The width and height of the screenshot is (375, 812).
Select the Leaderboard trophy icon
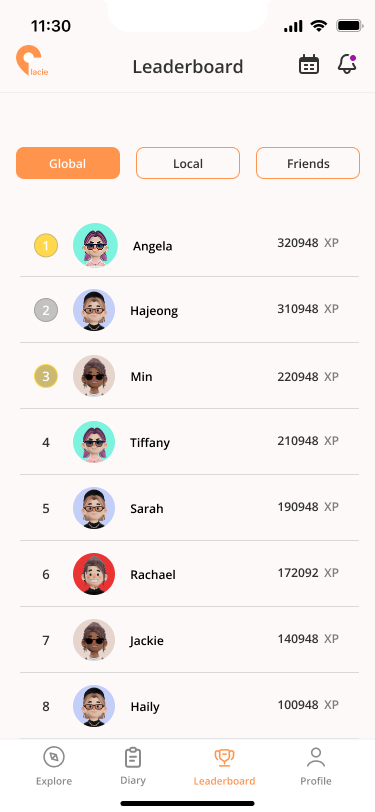pyautogui.click(x=224, y=757)
